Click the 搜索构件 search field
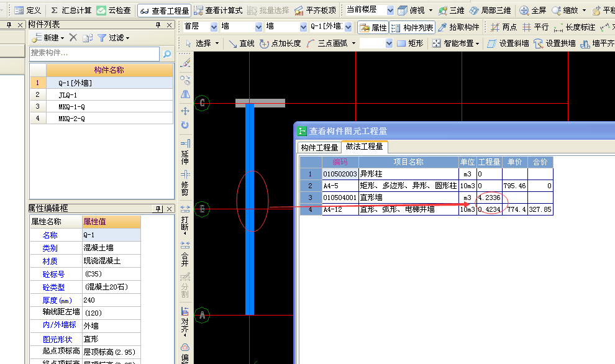Screen dimensions: 615x364 point(94,53)
